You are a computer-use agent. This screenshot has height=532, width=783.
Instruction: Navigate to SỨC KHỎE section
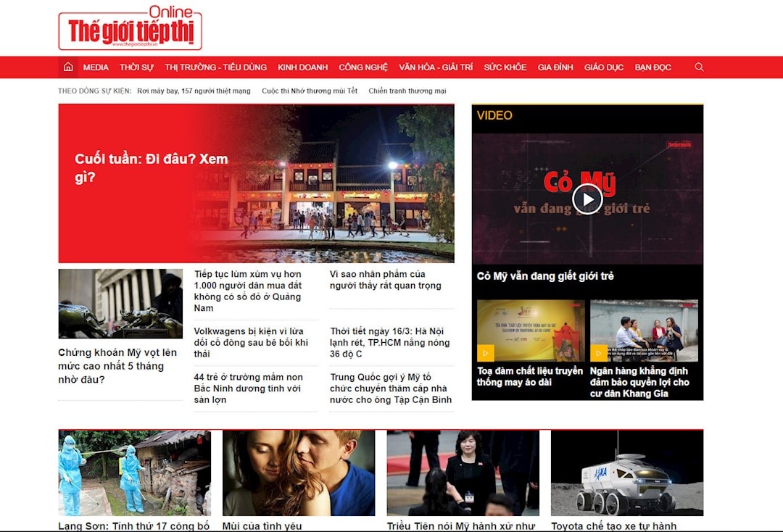pos(505,67)
